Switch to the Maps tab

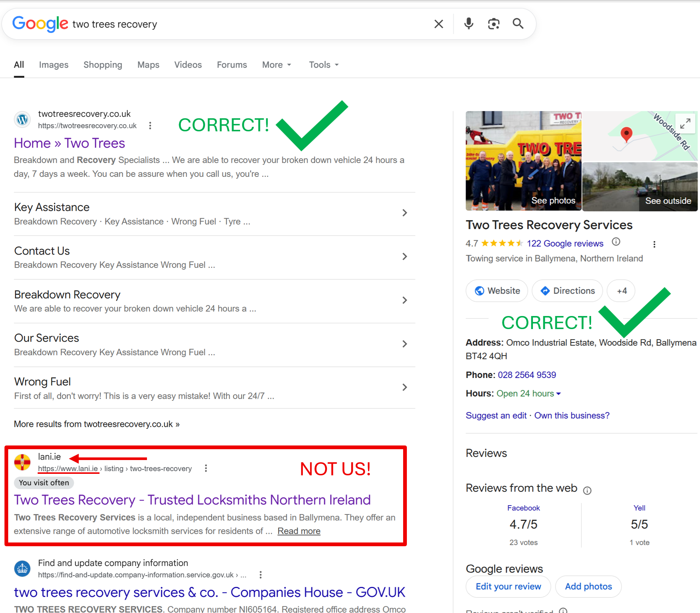click(148, 65)
